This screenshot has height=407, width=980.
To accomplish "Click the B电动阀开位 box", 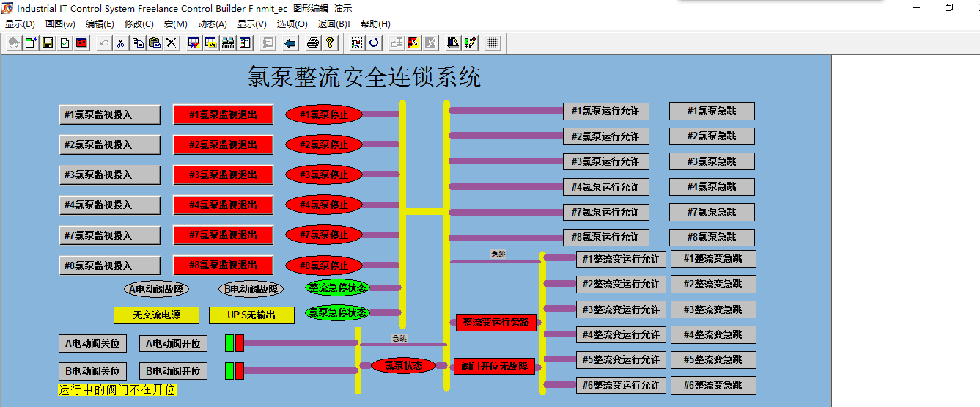I will coord(173,371).
